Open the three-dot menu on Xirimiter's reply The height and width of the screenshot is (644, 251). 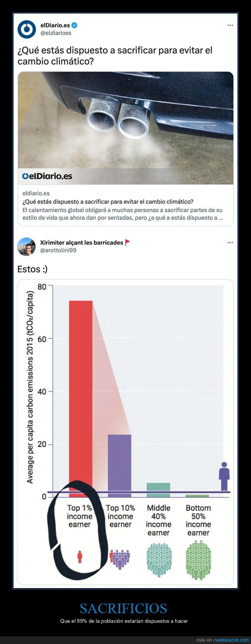(x=230, y=242)
